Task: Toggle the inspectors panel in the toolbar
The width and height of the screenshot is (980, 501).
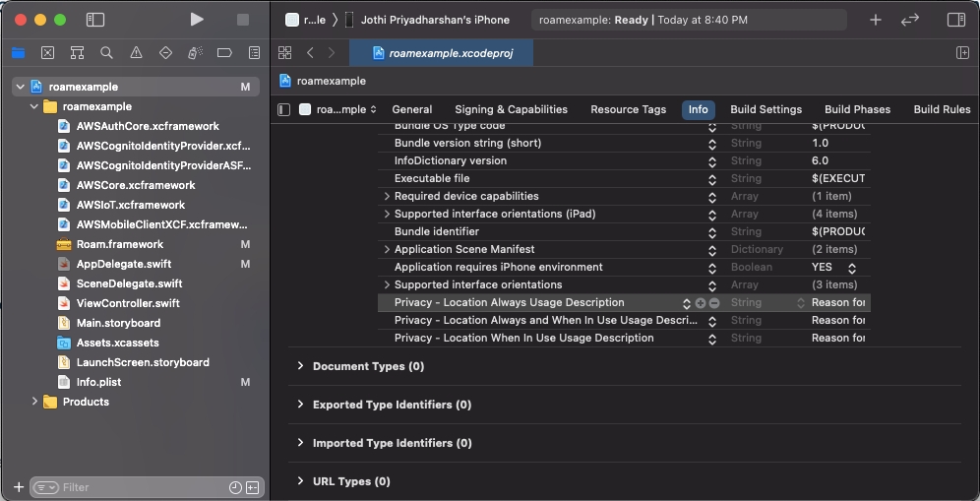Action: (x=956, y=20)
